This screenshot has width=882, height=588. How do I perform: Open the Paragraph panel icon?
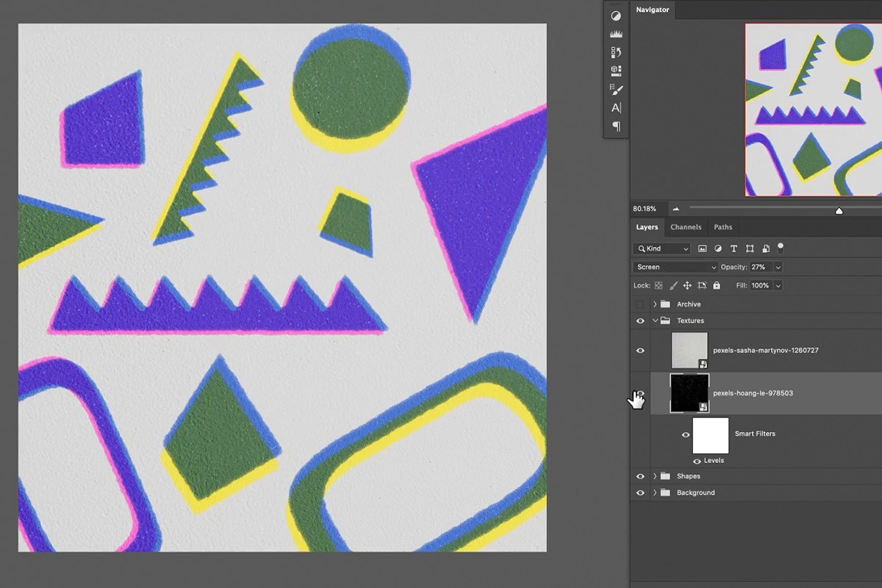[x=616, y=126]
